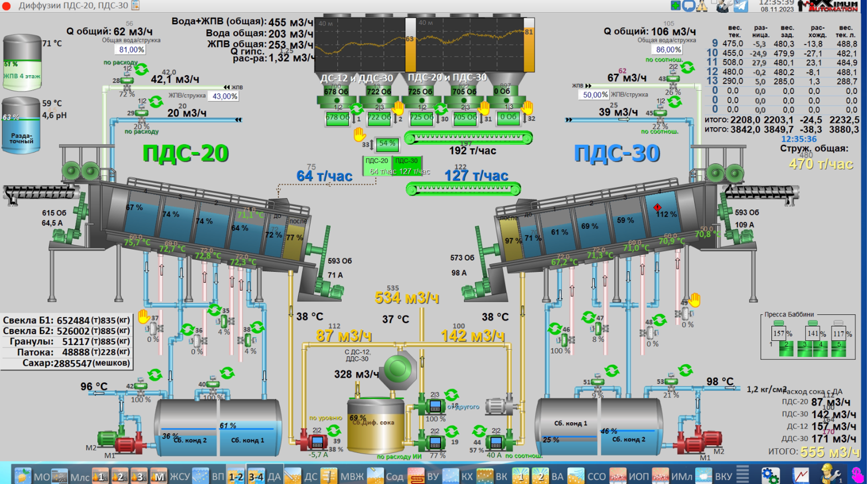The width and height of the screenshot is (868, 484).
Task: Click the left bunker level trend bar 63
Action: pyautogui.click(x=410, y=44)
